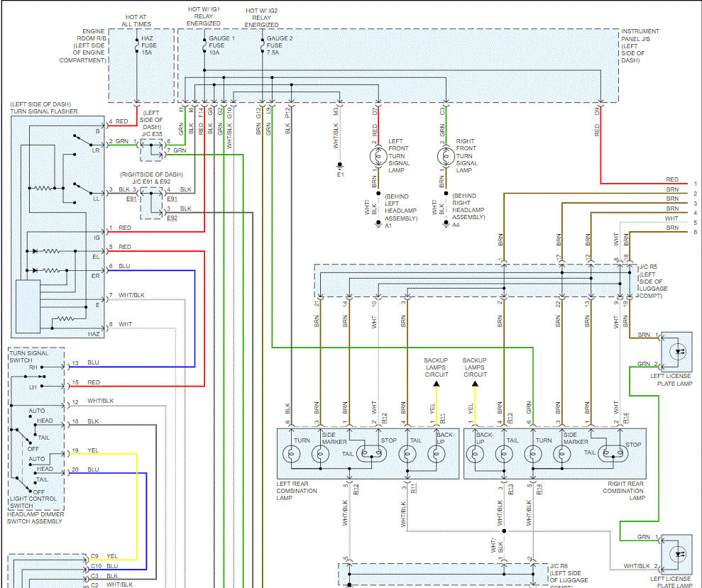The height and width of the screenshot is (588, 702).
Task: Click the 'LIGHT CONTROL SWITCH' label
Action: [x=33, y=502]
